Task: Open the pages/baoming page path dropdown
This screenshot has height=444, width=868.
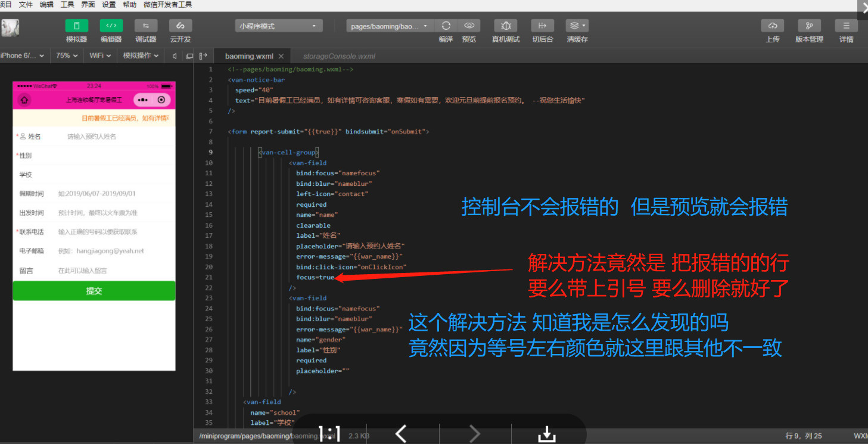Action: (390, 26)
